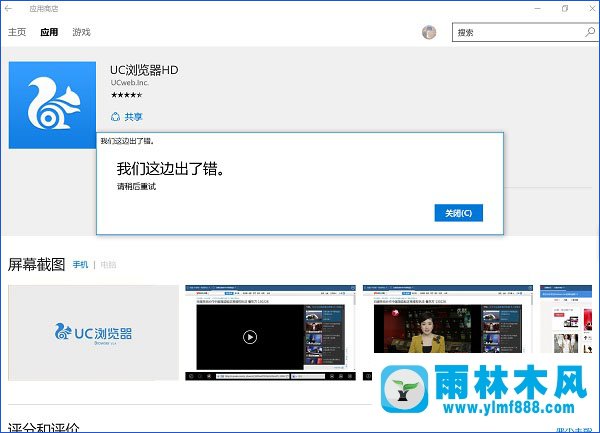
Task: Open the UC浏览器 logo screenshot thumbnail
Action: (93, 332)
